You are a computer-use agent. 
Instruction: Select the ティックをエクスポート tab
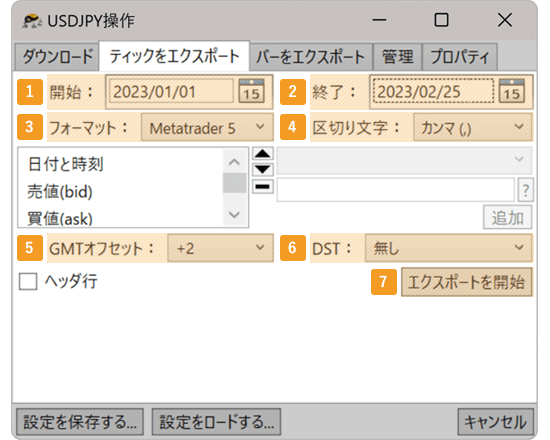pos(175,56)
